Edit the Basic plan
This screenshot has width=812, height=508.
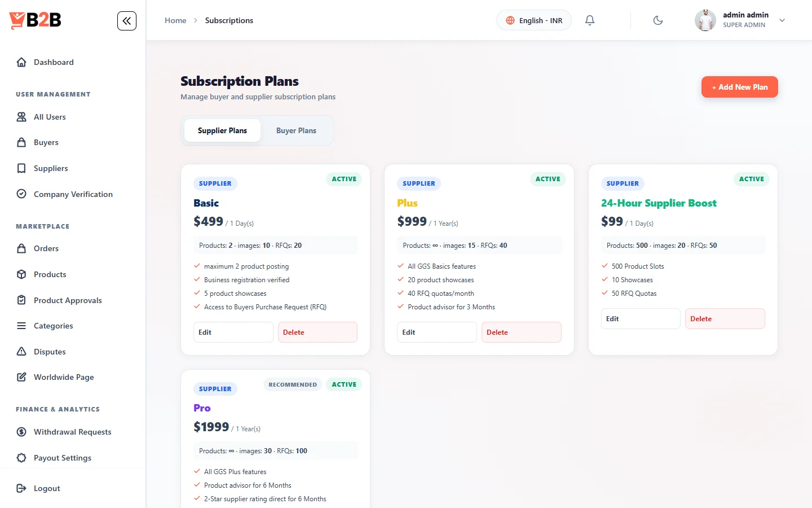233,332
